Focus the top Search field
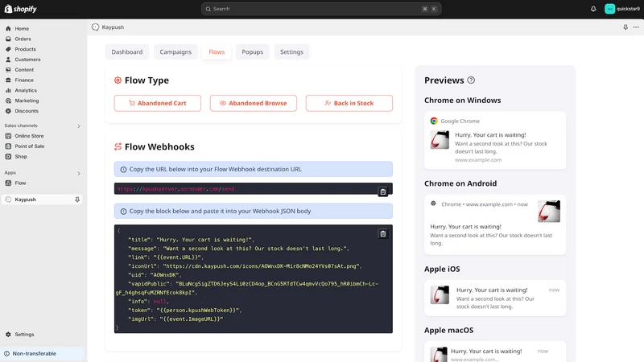The image size is (644, 362). coord(321,9)
